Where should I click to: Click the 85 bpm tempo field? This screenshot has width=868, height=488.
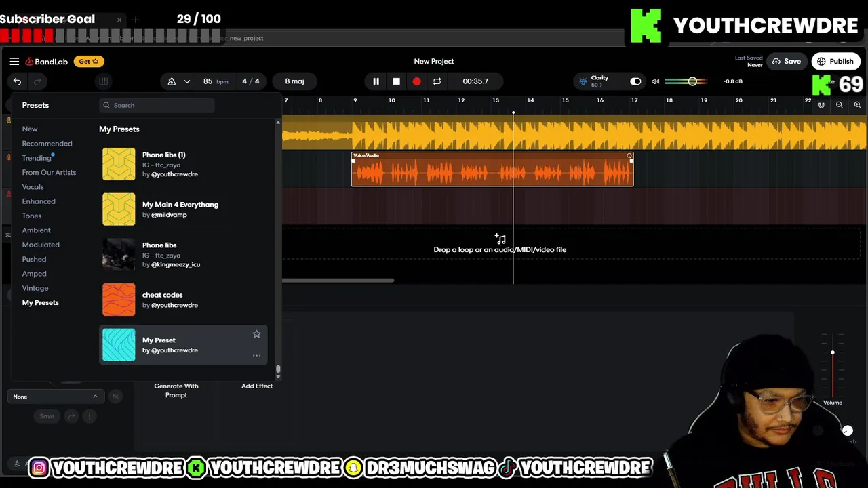[x=215, y=81]
